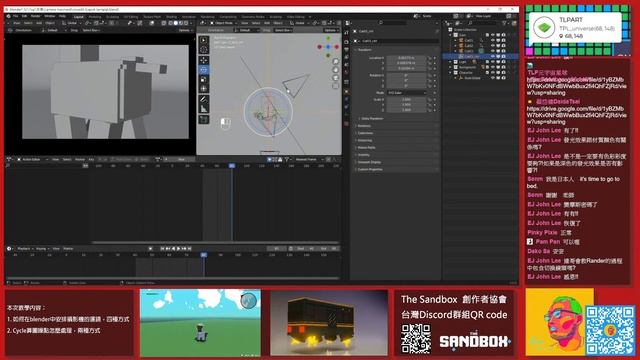
Task: Open the Output properties tab
Action: [x=347, y=49]
